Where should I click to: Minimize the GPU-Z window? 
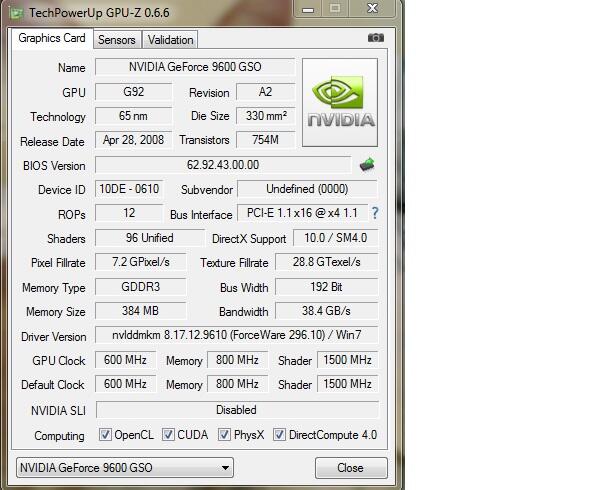[308, 9]
